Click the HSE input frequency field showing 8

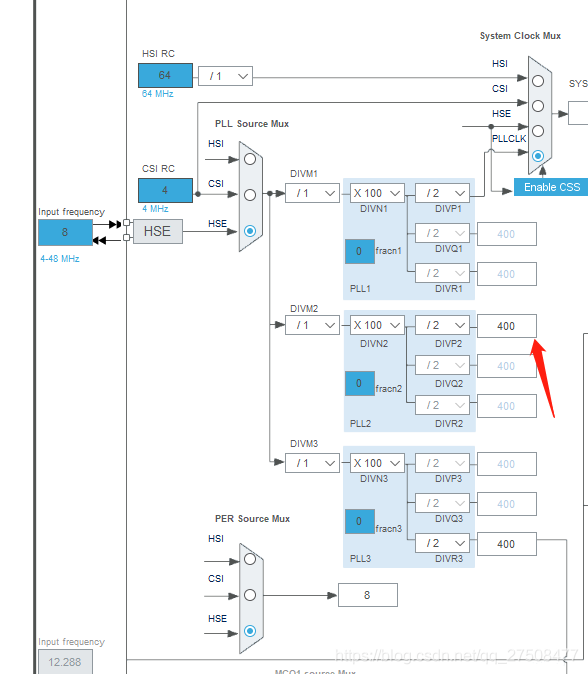65,233
